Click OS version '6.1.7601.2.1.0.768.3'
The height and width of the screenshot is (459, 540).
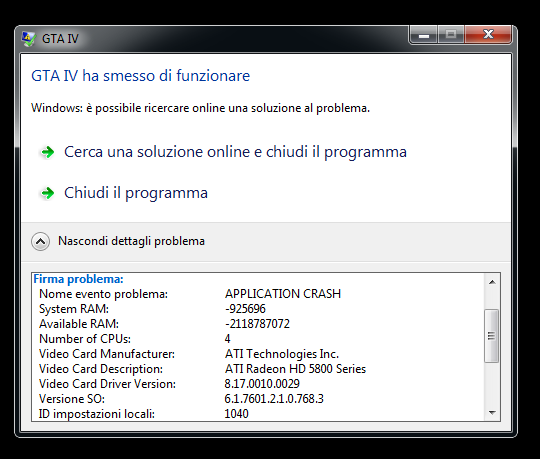coord(274,399)
